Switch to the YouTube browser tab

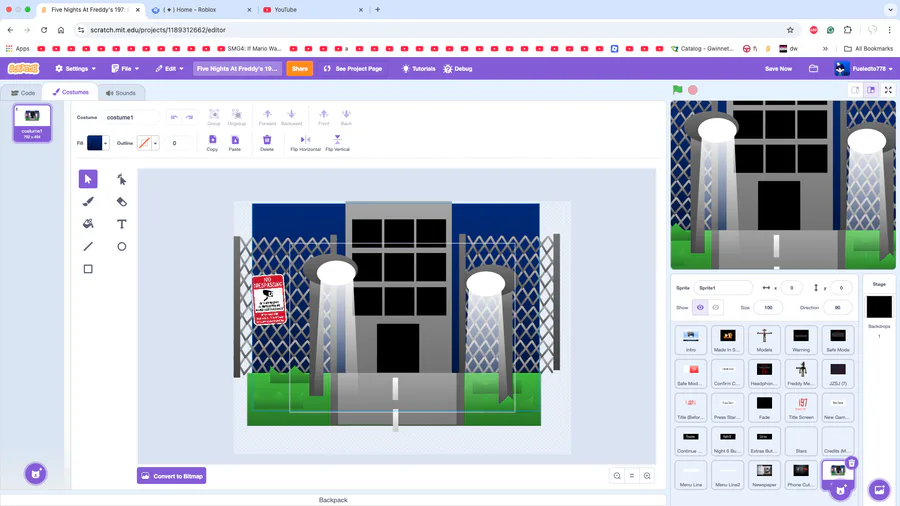point(313,10)
